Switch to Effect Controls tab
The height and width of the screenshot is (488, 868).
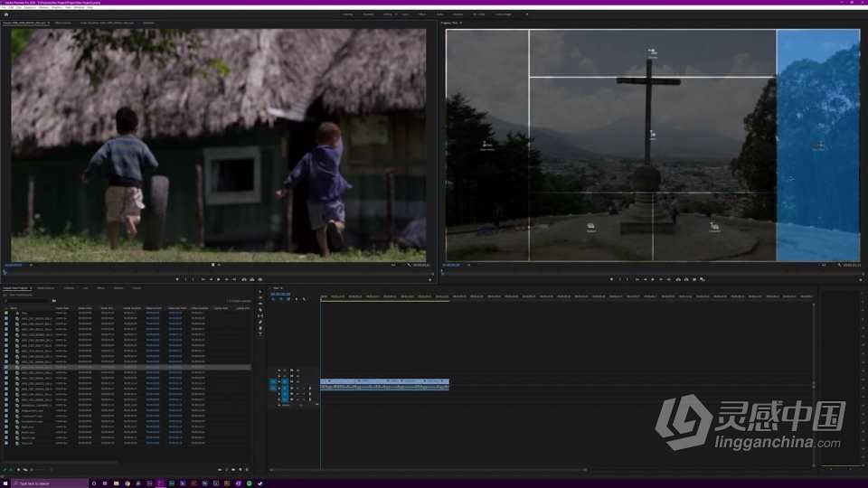point(62,23)
